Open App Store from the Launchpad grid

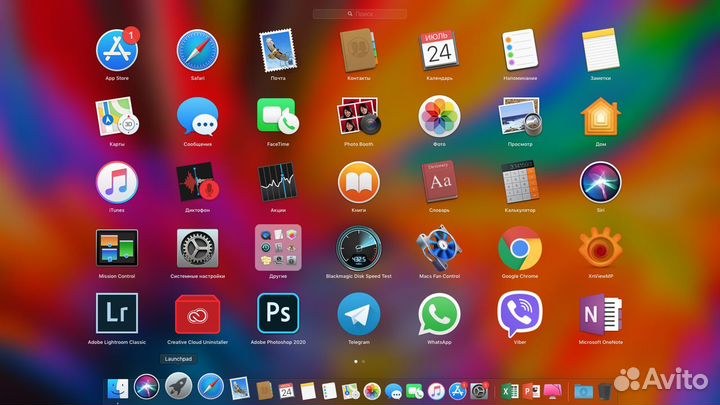pyautogui.click(x=117, y=51)
